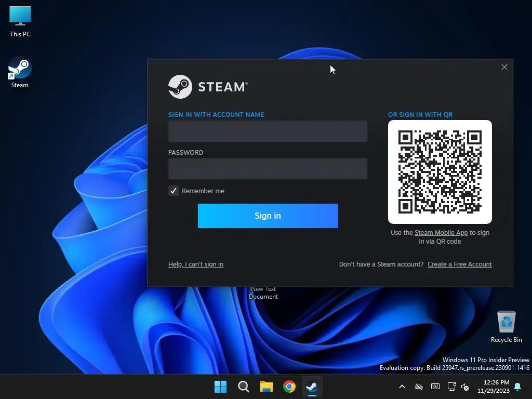Open taskbar Search

[x=243, y=387]
